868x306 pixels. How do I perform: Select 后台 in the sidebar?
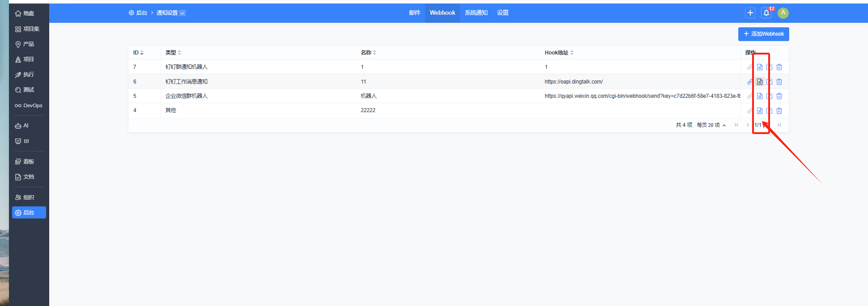click(29, 213)
